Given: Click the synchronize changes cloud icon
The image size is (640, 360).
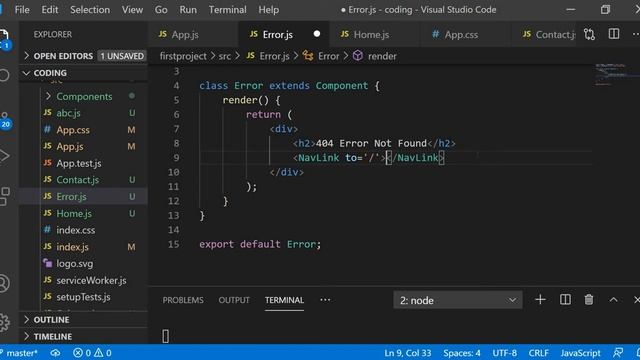Looking at the screenshot, I should click(x=56, y=353).
